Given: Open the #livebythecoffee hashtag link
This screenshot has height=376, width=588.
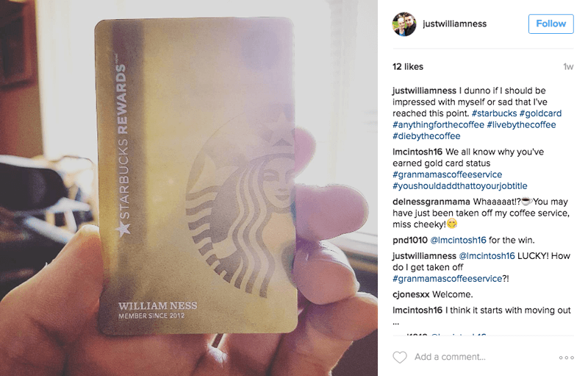Looking at the screenshot, I should pos(521,124).
